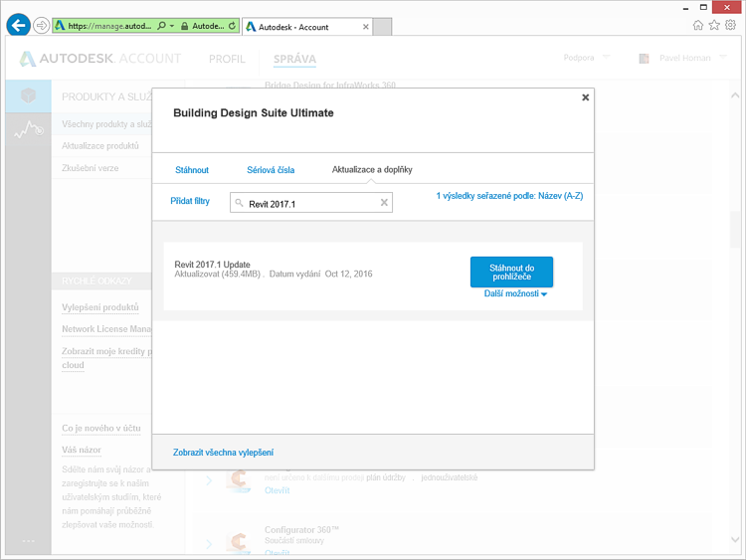This screenshot has width=746, height=560.
Task: Open Zkušební verze in sidebar
Action: click(x=90, y=168)
